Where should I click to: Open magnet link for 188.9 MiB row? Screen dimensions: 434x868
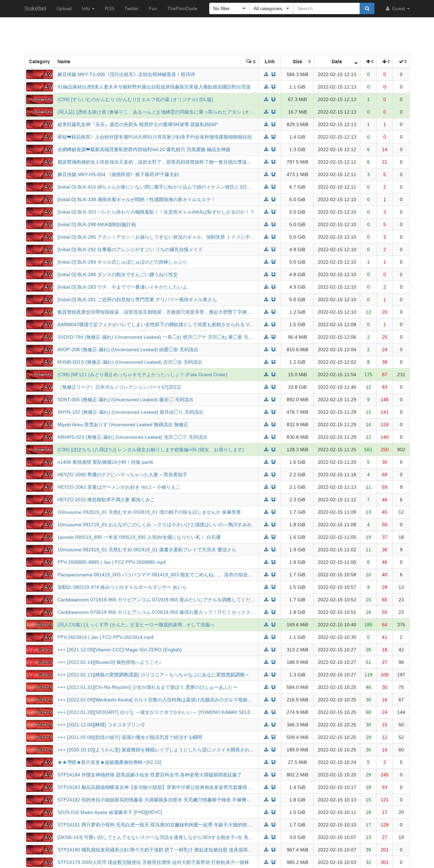coord(273,662)
